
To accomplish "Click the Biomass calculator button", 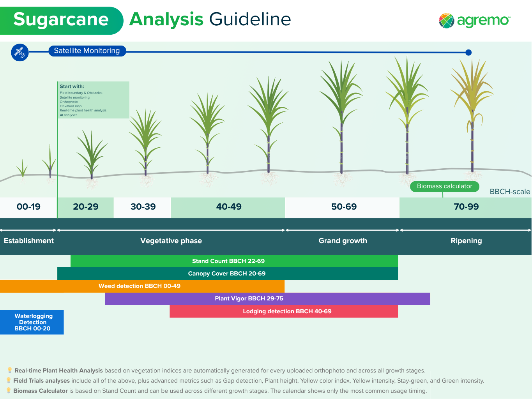I will tap(445, 186).
